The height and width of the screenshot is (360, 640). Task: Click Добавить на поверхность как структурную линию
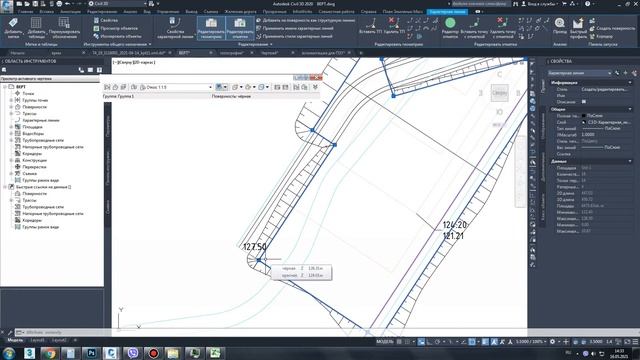305,20
